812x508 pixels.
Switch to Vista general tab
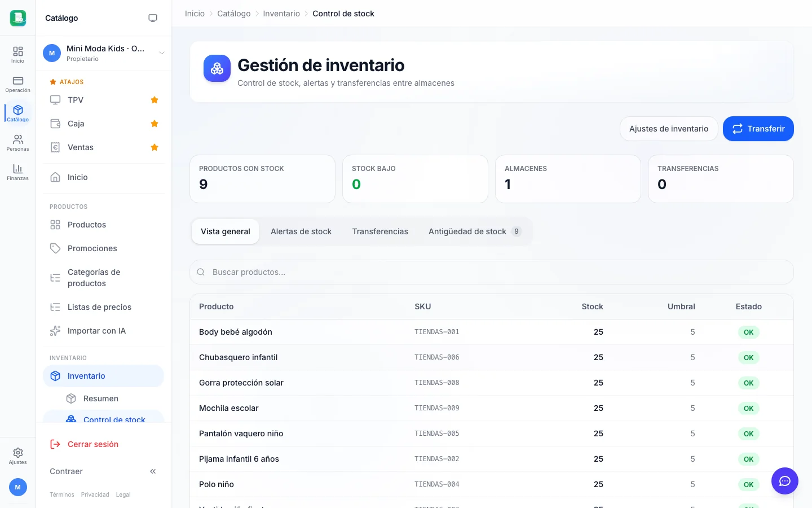tap(226, 231)
